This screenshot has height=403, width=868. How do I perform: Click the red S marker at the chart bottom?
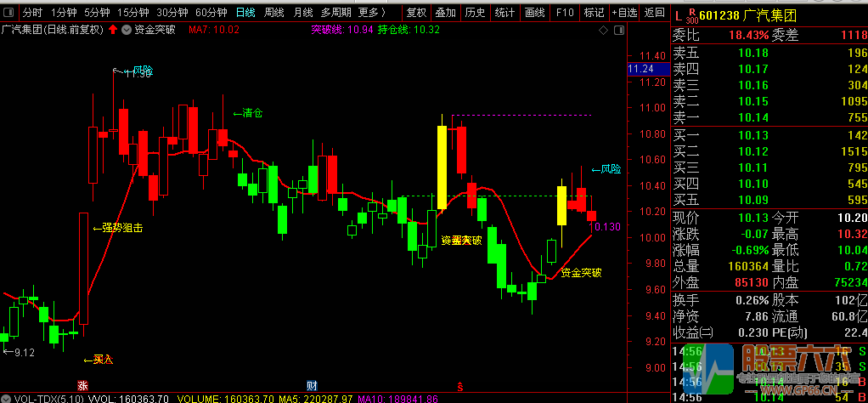(459, 386)
